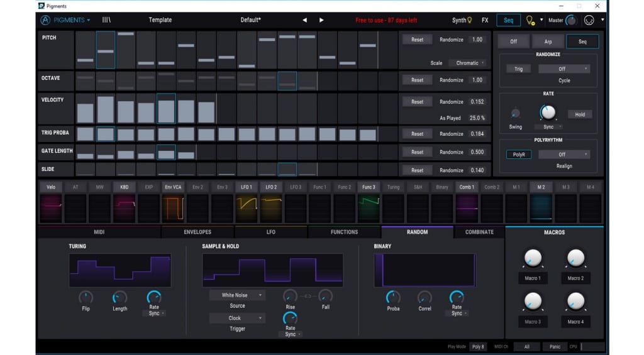
Task: Adjust the Rate Sync knob in sequencer
Action: [x=548, y=112]
